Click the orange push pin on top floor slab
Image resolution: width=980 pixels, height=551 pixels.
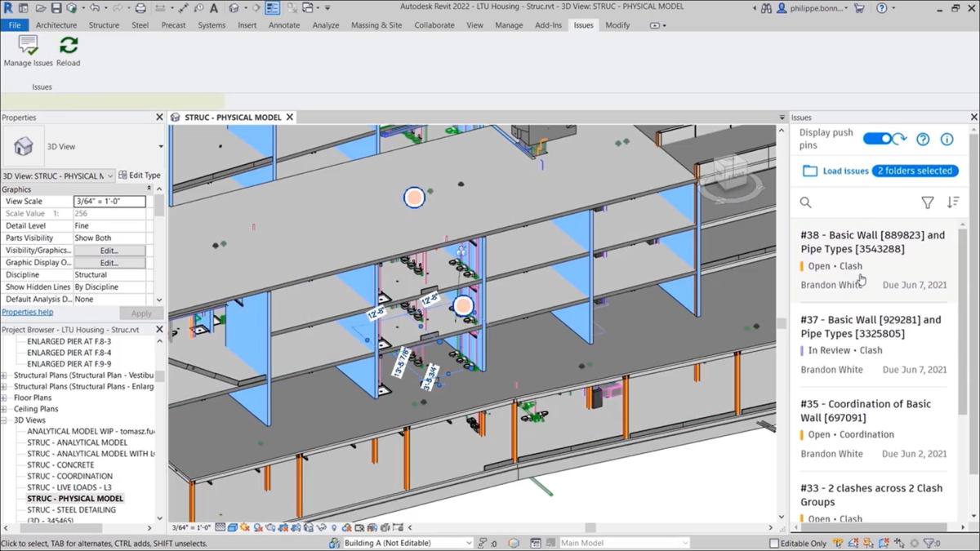point(414,197)
